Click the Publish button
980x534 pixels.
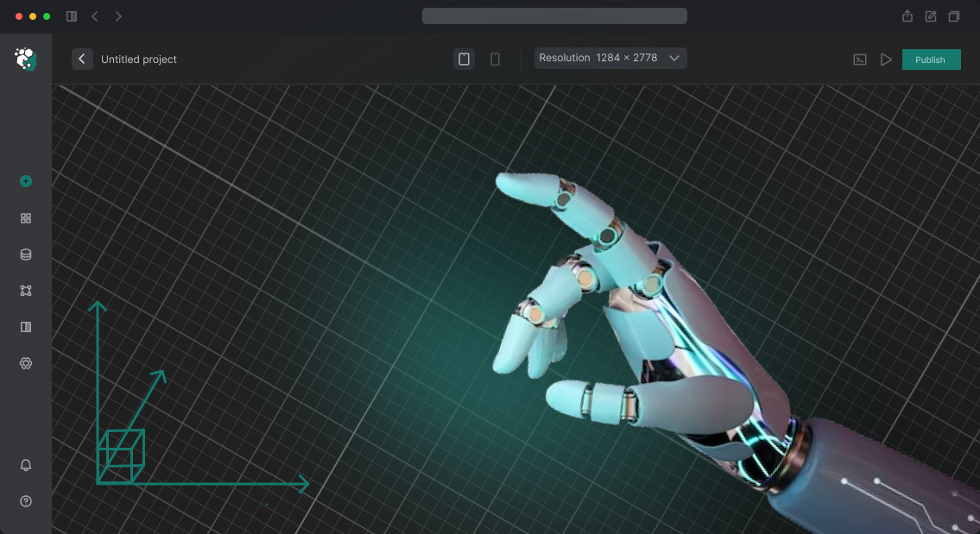[931, 60]
